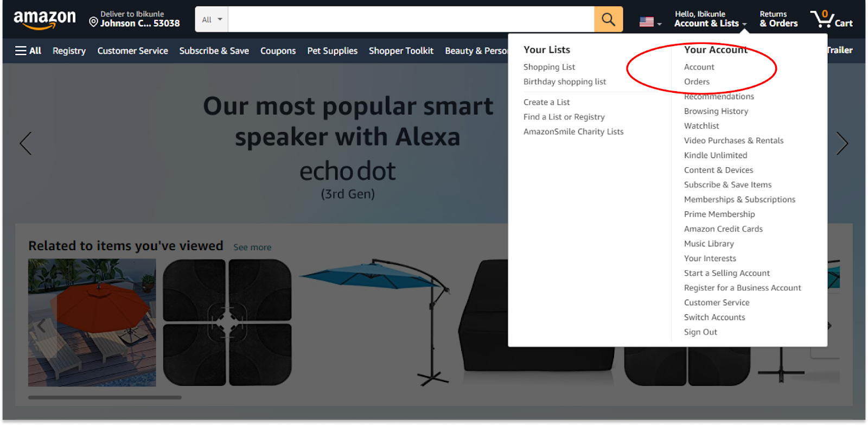Image resolution: width=868 pixels, height=425 pixels.
Task: Click in the search text field
Action: [411, 20]
